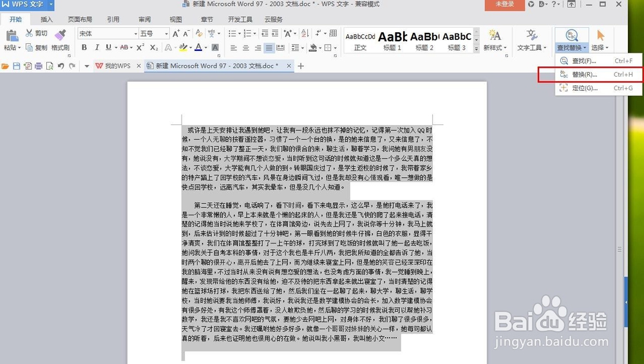This screenshot has height=364, width=644.
Task: Click the increase indent icon
Action: 275,34
